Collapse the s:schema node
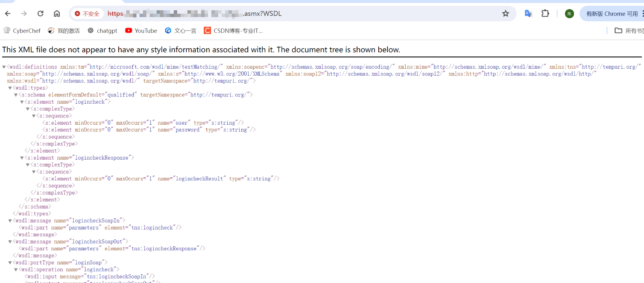The height and width of the screenshot is (283, 644). [16, 95]
